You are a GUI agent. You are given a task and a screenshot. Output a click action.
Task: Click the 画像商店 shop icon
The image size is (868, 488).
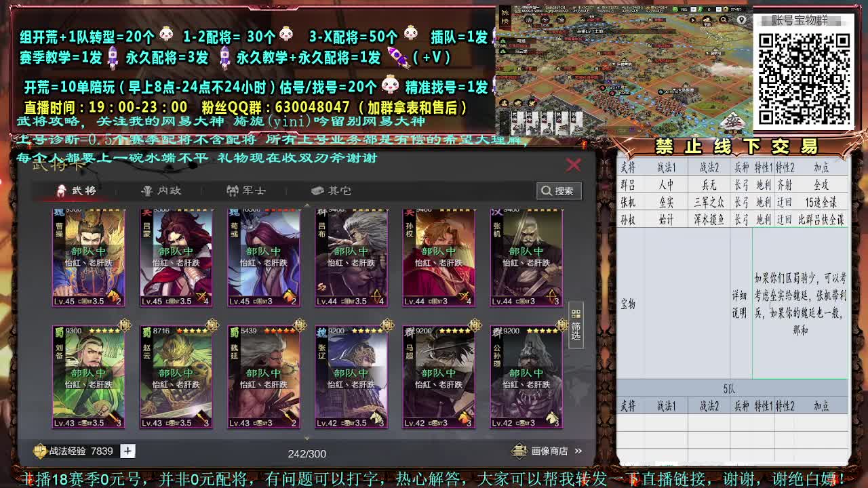[x=519, y=451]
